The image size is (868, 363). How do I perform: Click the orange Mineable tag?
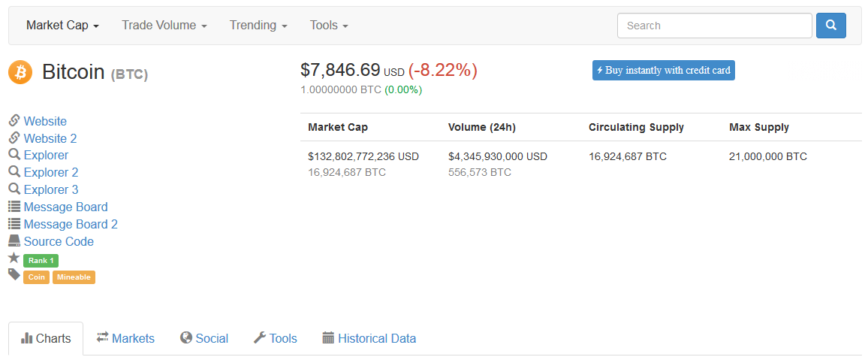pos(74,277)
